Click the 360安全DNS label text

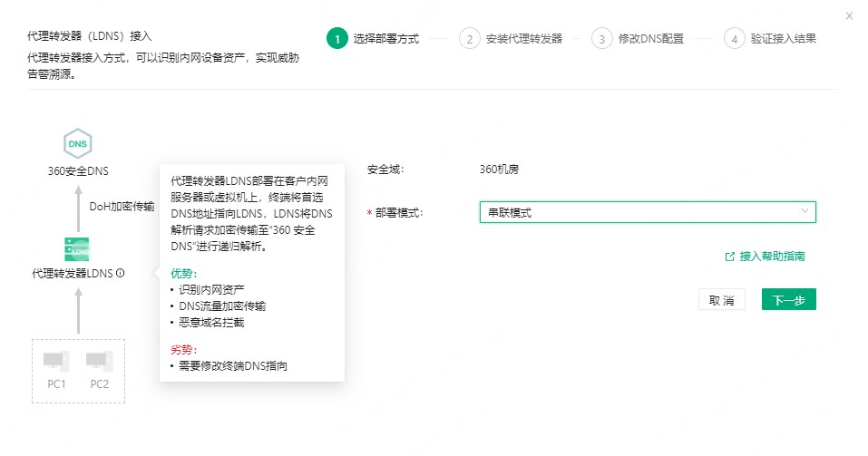(78, 171)
